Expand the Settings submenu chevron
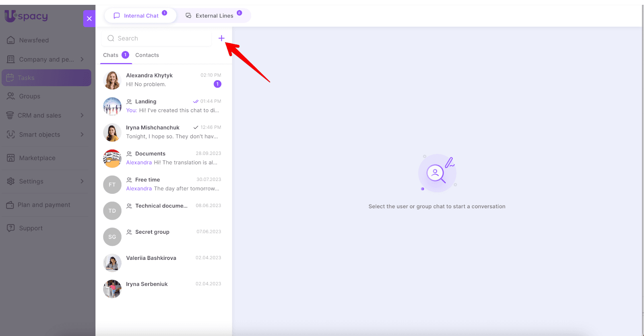This screenshot has height=336, width=644. [82, 181]
